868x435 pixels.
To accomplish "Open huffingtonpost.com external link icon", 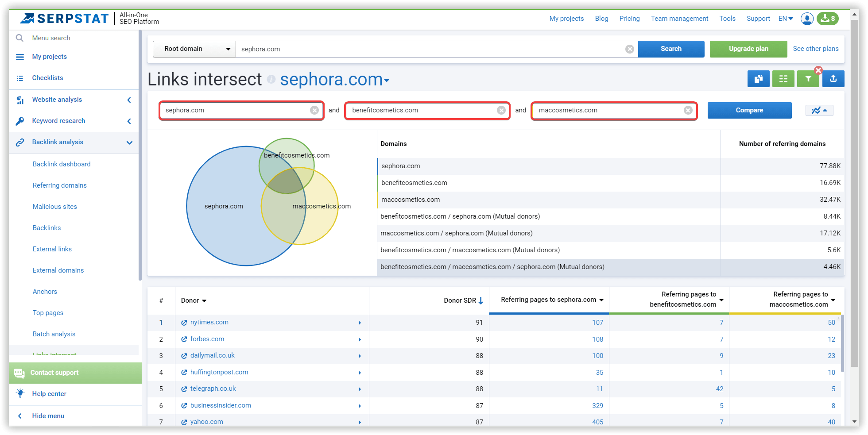I will click(x=184, y=373).
